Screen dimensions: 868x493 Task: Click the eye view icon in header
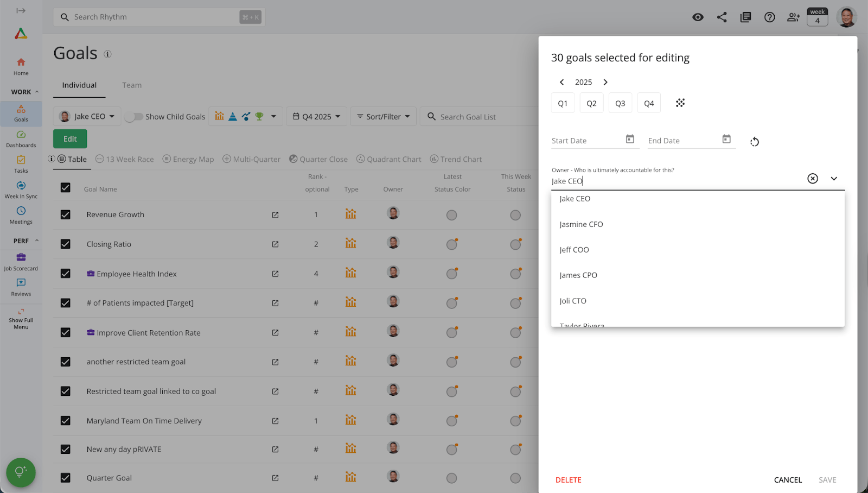pyautogui.click(x=698, y=17)
